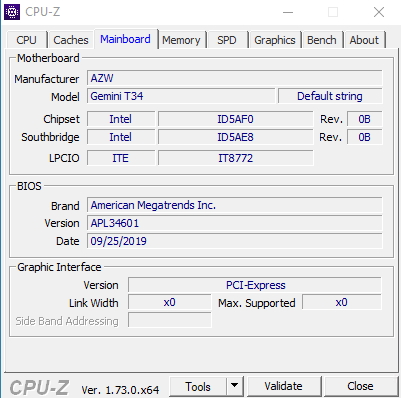The height and width of the screenshot is (398, 401).
Task: Open the Caches tab
Action: tap(71, 40)
